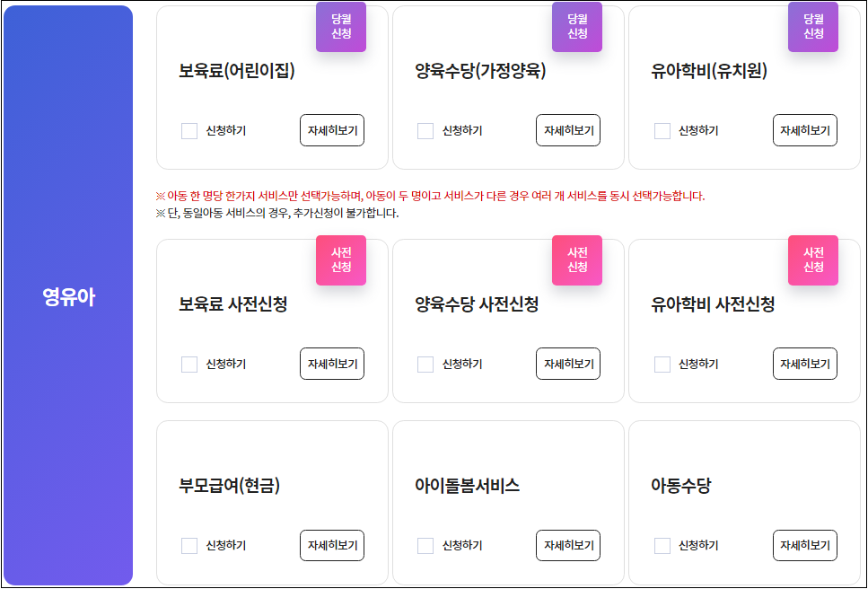Check 신청하기 for 양육수당 사전신청

(x=425, y=364)
